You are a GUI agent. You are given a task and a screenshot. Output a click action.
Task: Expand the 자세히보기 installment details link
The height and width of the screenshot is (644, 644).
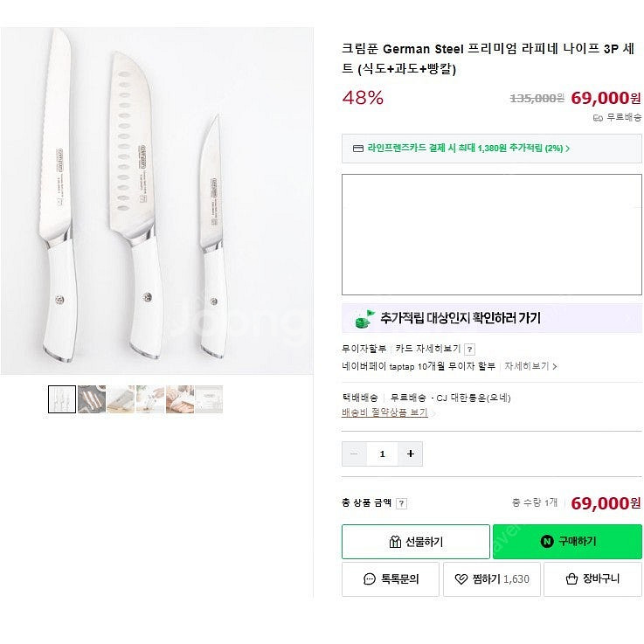[530, 366]
